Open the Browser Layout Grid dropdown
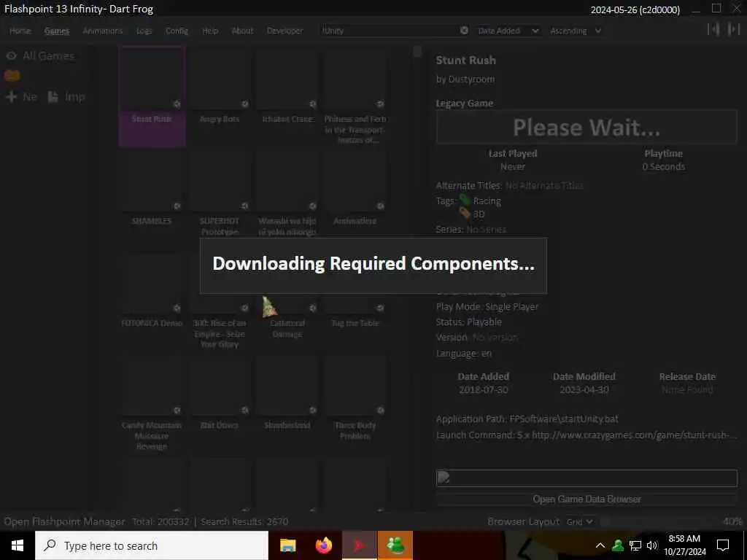This screenshot has height=560, width=747. point(579,522)
